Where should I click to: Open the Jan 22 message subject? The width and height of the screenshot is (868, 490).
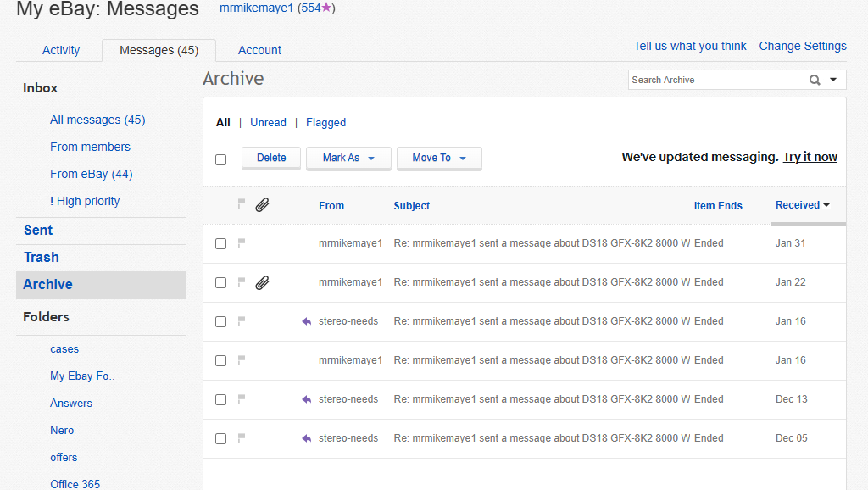tap(542, 282)
